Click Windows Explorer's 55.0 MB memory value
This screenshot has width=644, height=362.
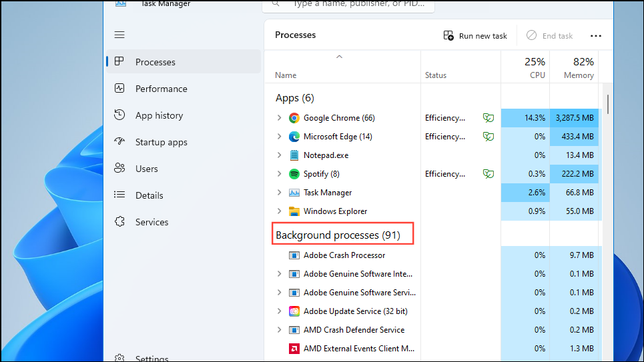(x=574, y=211)
